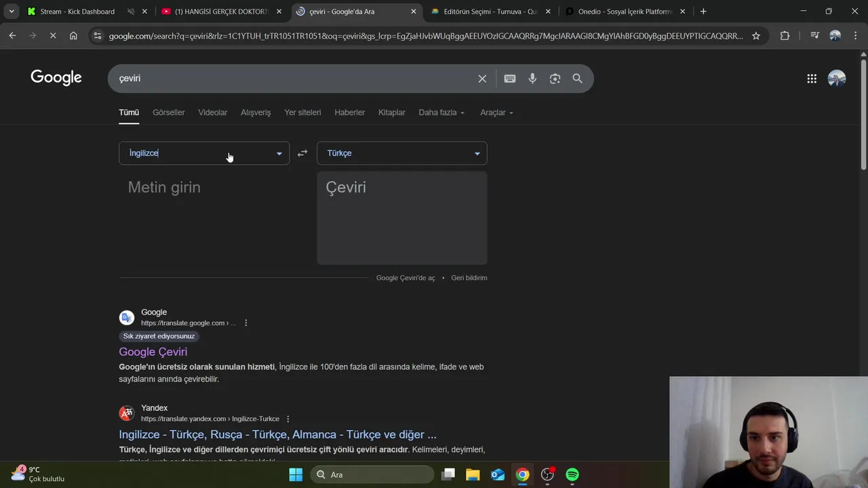Open a new browser tab
This screenshot has height=488, width=868.
point(703,12)
